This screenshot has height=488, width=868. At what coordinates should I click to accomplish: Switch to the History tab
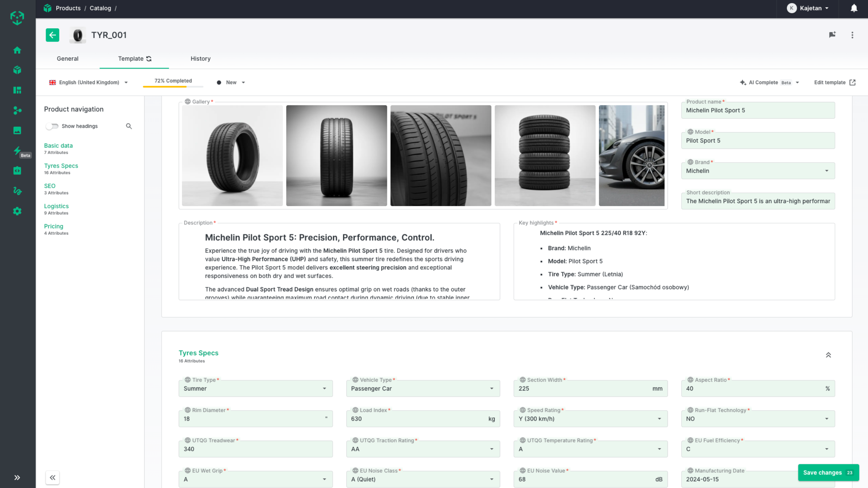[x=200, y=59]
